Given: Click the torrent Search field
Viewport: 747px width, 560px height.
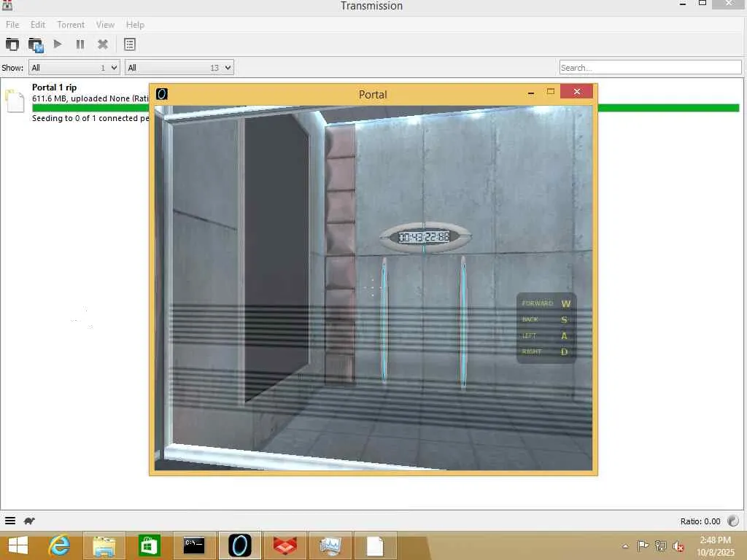Looking at the screenshot, I should pyautogui.click(x=650, y=68).
